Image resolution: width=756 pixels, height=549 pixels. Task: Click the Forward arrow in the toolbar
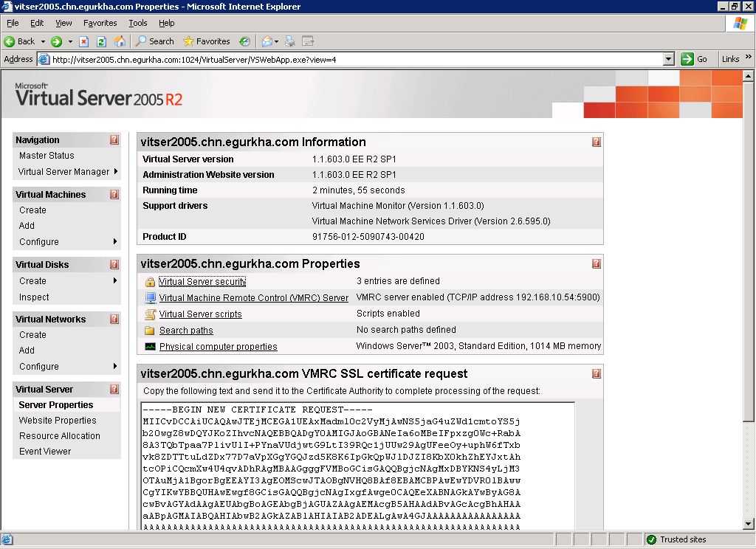click(x=56, y=41)
